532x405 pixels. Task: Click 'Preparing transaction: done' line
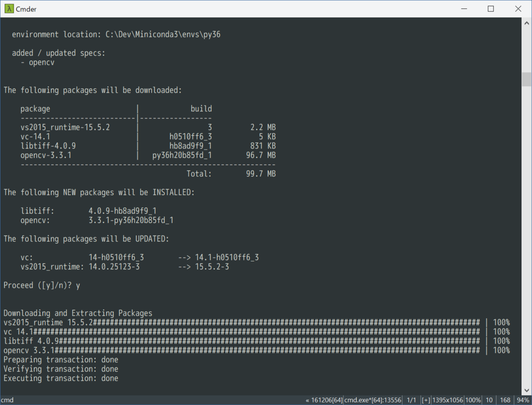[61, 360]
